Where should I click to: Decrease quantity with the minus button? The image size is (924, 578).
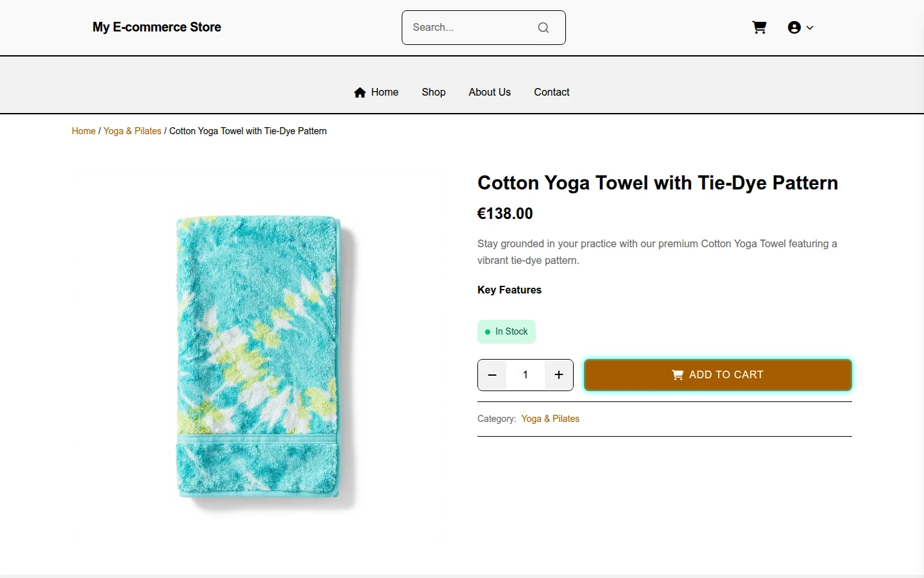[492, 375]
